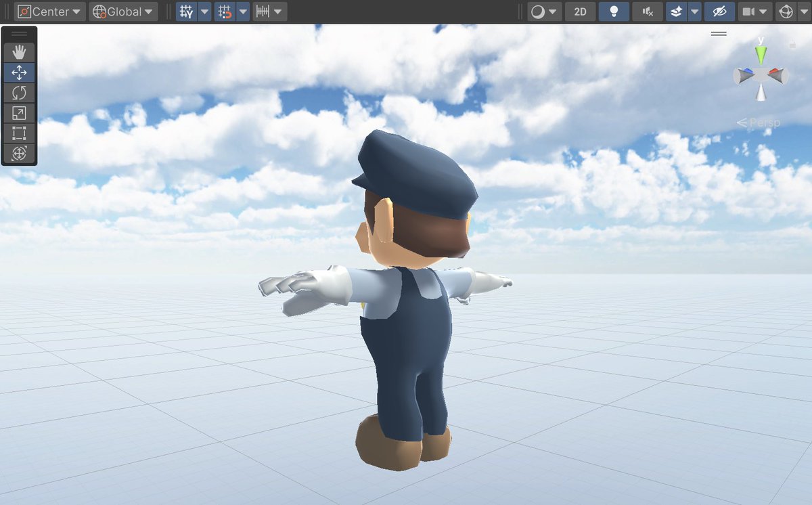Toggle hidden objects visibility eye button
812x505 pixels.
[719, 12]
